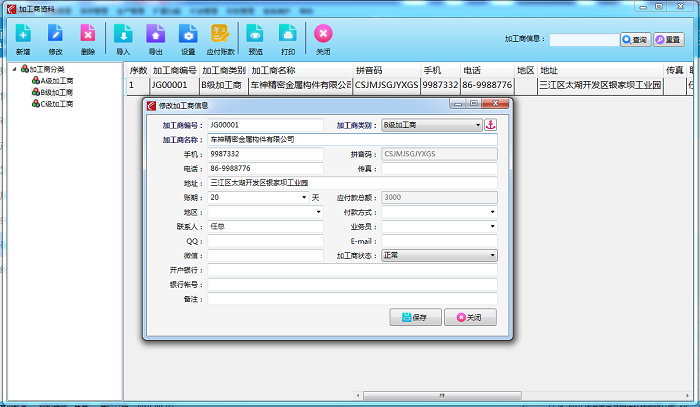The image size is (700, 407).
Task: Click the E-mail input field
Action: (x=439, y=241)
